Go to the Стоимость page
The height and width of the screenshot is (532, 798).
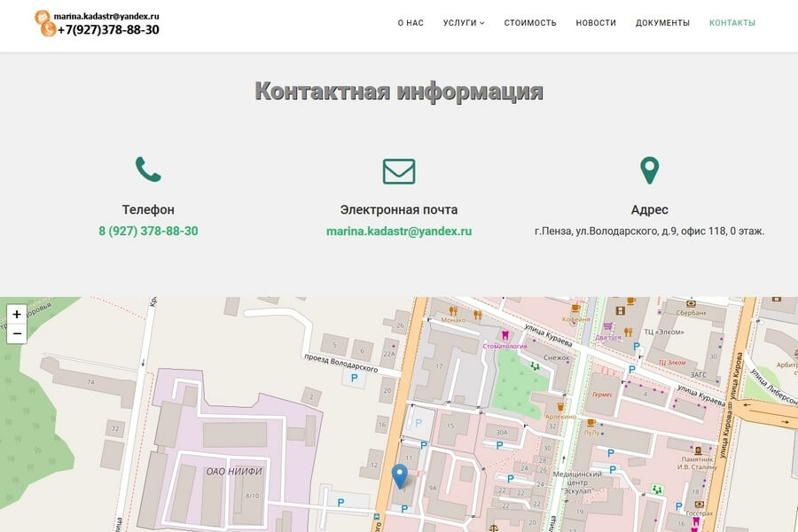click(x=530, y=23)
